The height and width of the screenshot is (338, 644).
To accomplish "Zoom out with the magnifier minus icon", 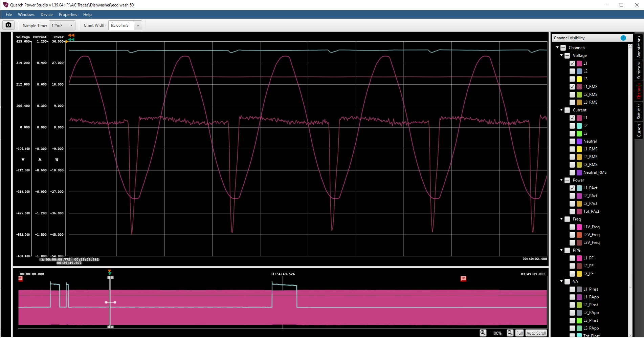I will (510, 333).
